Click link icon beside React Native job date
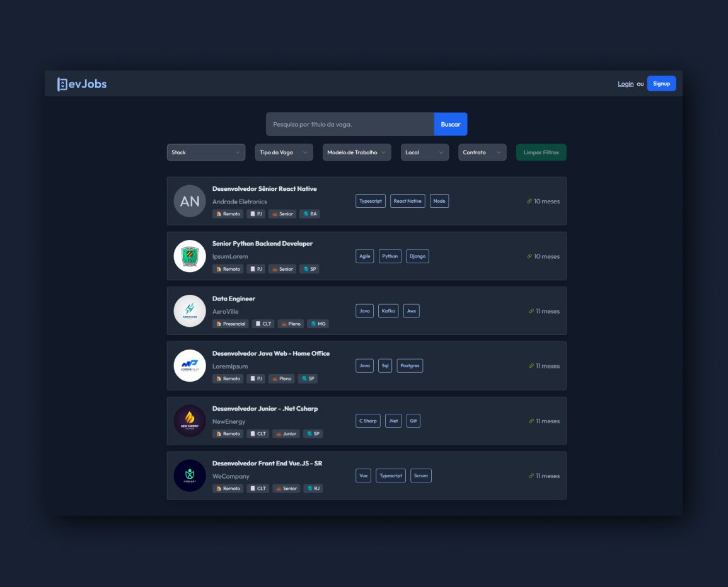The image size is (728, 587). 529,202
